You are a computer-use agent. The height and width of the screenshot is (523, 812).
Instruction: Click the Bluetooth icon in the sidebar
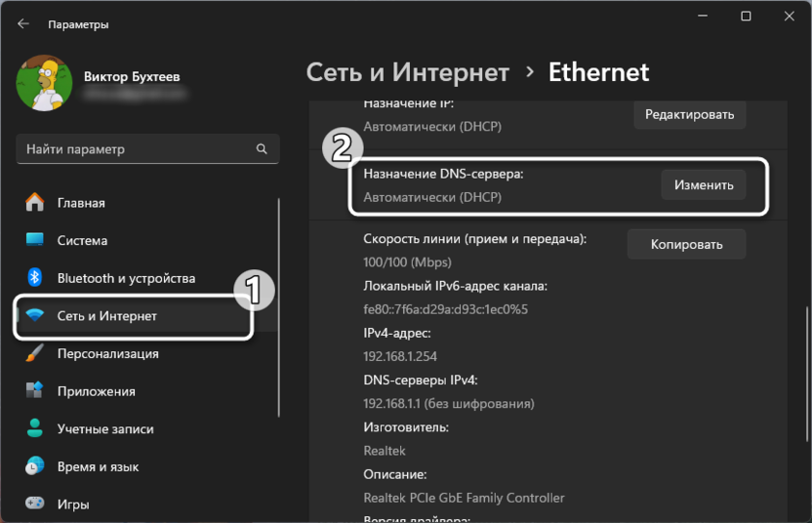35,278
